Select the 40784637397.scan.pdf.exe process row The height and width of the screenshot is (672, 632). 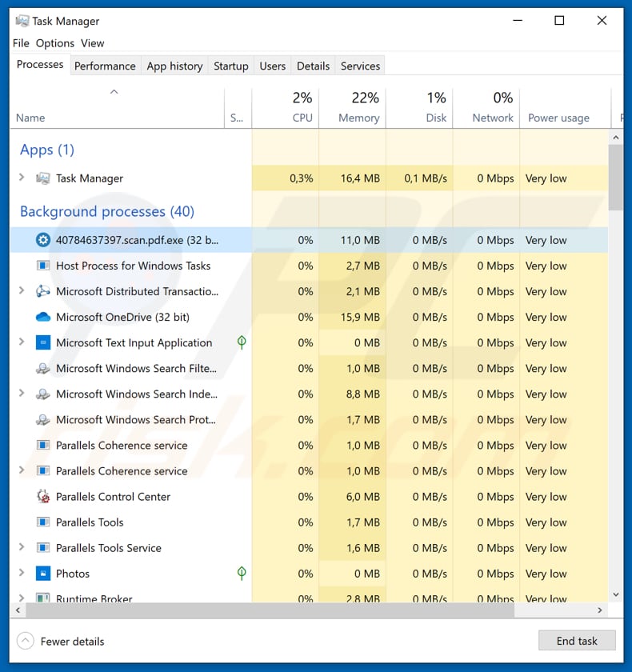click(309, 240)
